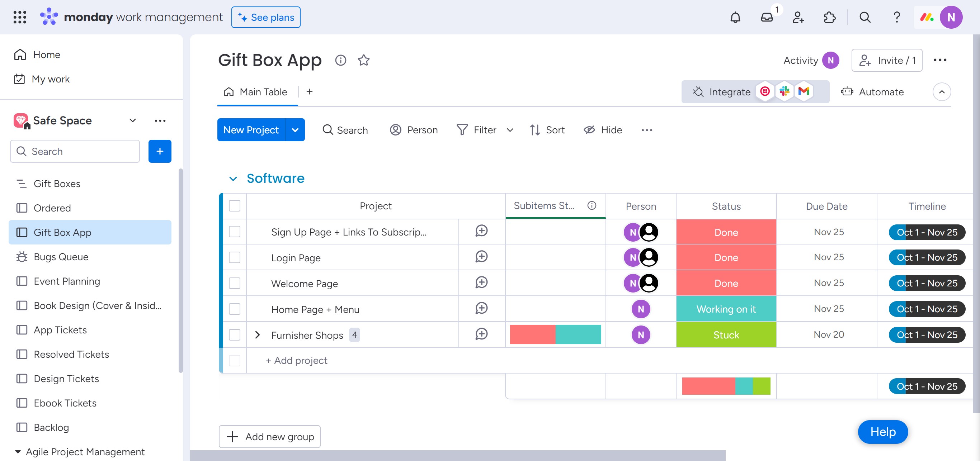Open the Bugs Queue board in the sidebar
This screenshot has height=461, width=980.
point(61,257)
